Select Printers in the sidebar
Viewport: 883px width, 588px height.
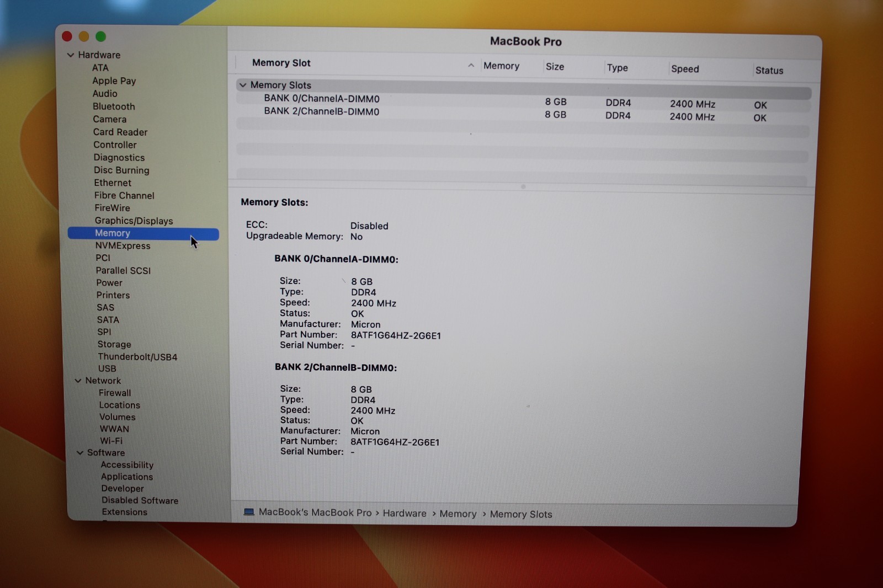click(x=113, y=295)
